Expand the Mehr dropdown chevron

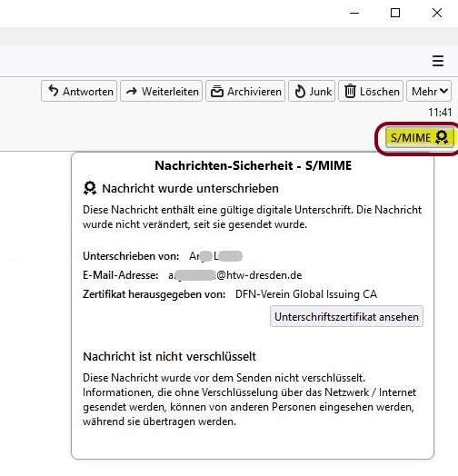443,91
